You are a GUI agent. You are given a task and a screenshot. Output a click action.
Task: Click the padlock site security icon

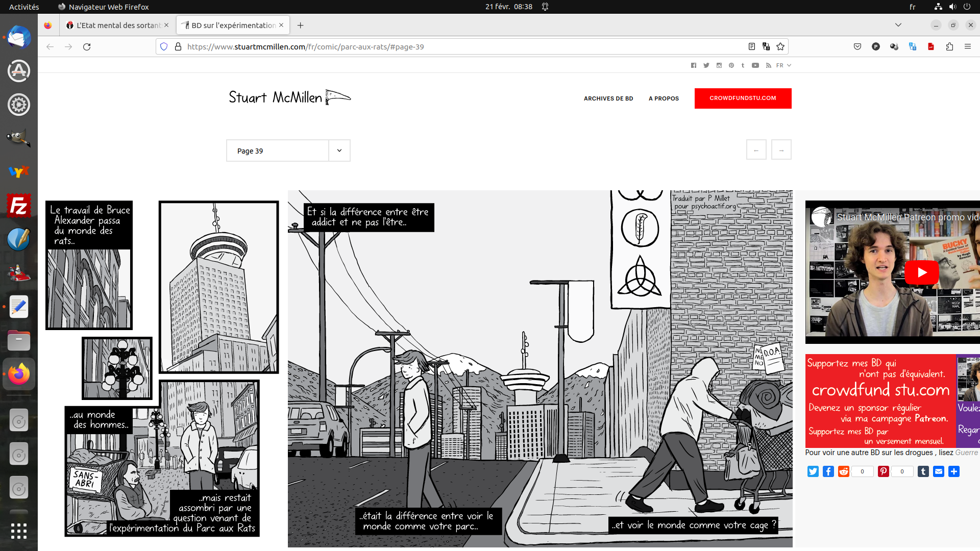178,46
